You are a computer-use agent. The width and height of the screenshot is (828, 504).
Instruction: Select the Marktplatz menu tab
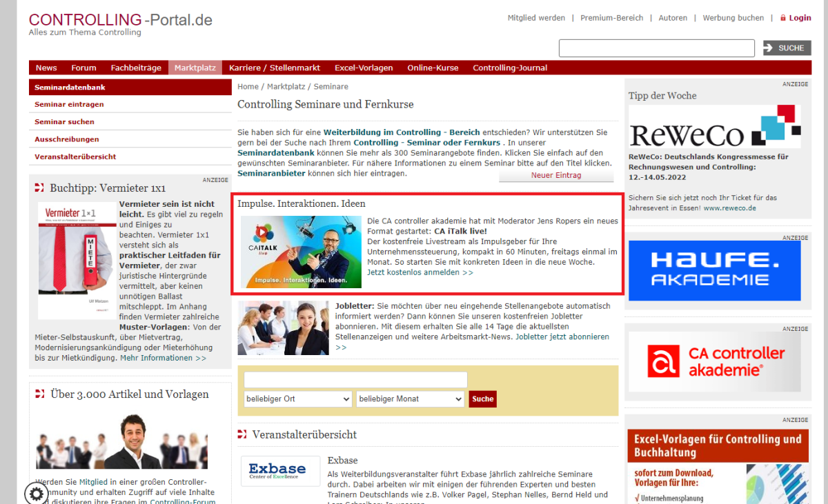(195, 68)
